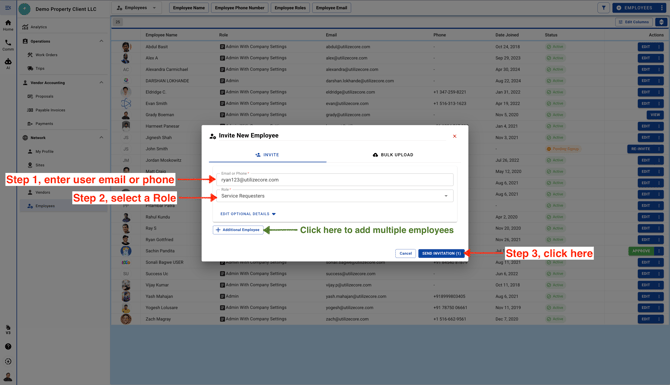670x385 pixels.
Task: Click the blue EMPLOYEES add button
Action: [635, 8]
